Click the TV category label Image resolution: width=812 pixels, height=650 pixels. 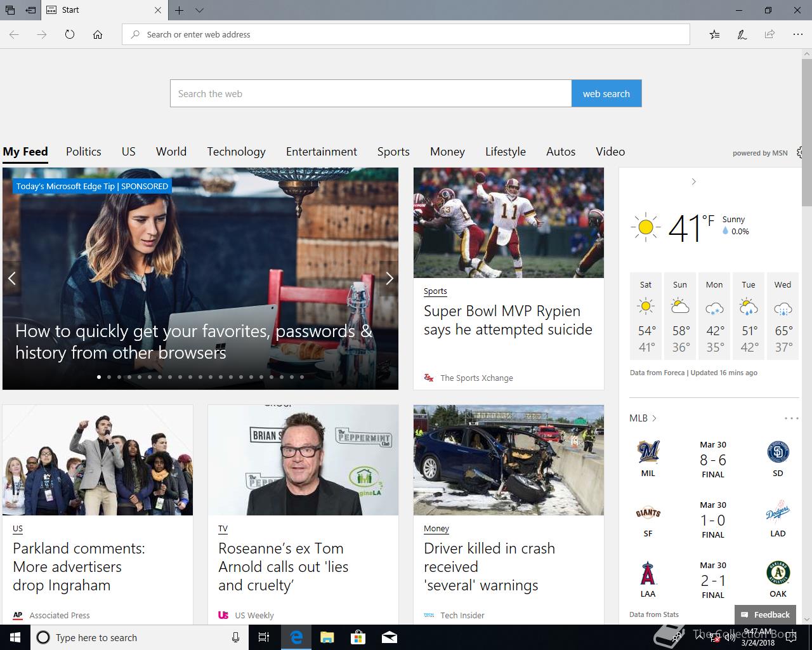click(223, 529)
